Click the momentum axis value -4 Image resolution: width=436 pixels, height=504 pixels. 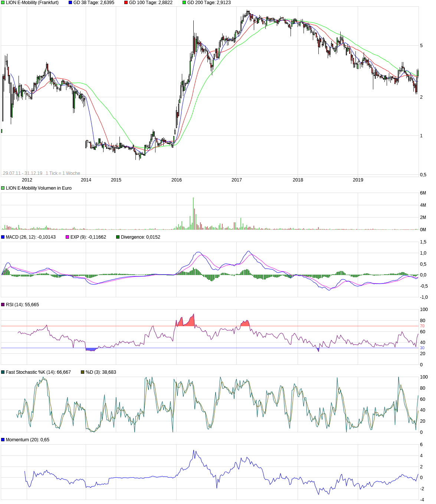coord(422,500)
